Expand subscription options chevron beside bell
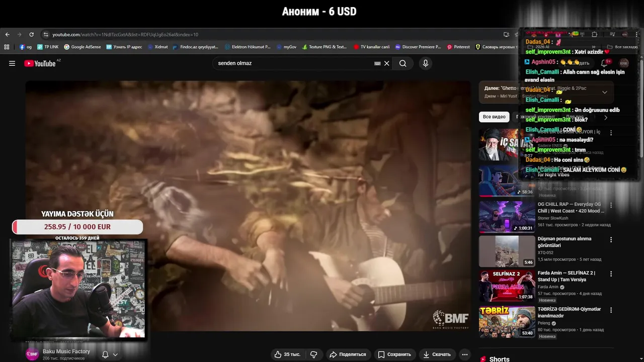The image size is (644, 362). 115,354
